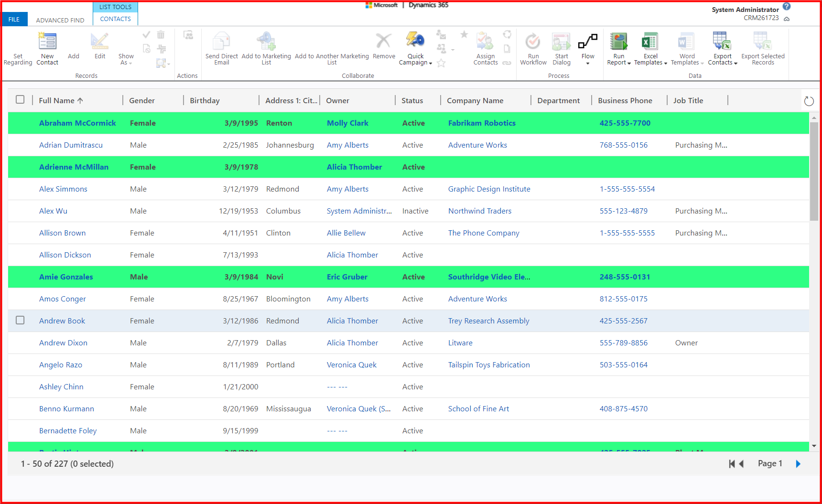Screen dimensions: 822x504
Task: Click vertical scrollbar down arrow
Action: coord(814,446)
